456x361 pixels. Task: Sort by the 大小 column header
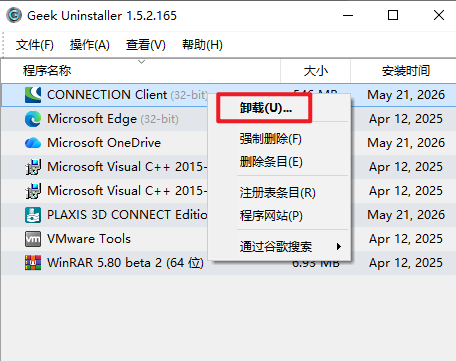[316, 71]
